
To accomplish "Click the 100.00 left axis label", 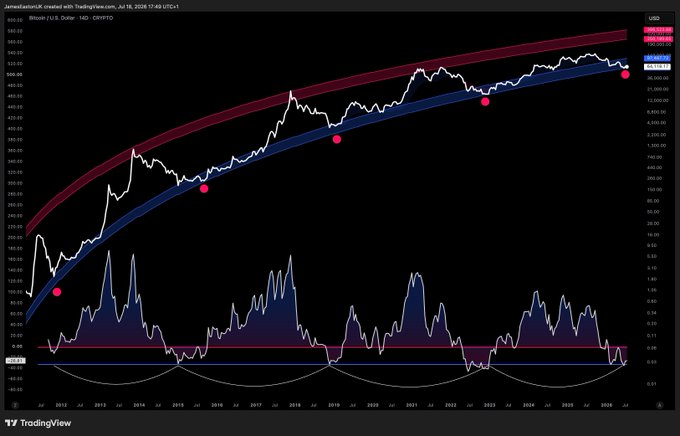I will [15, 292].
